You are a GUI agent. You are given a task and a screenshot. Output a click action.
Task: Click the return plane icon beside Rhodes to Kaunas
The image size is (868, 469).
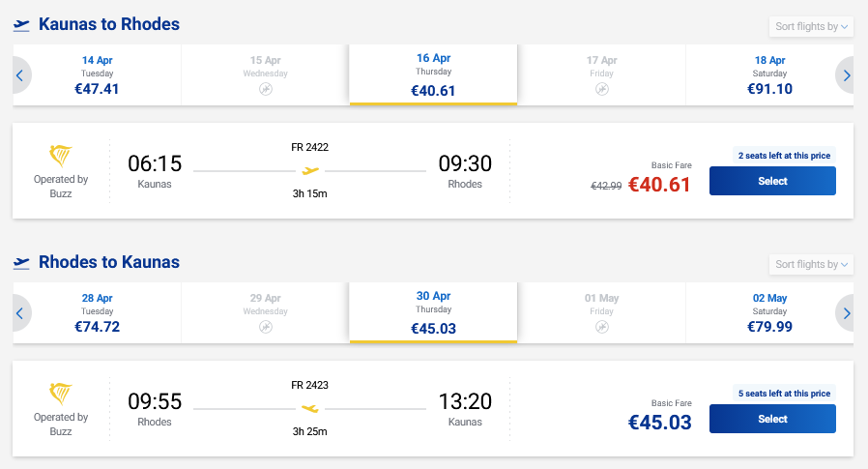tap(21, 264)
